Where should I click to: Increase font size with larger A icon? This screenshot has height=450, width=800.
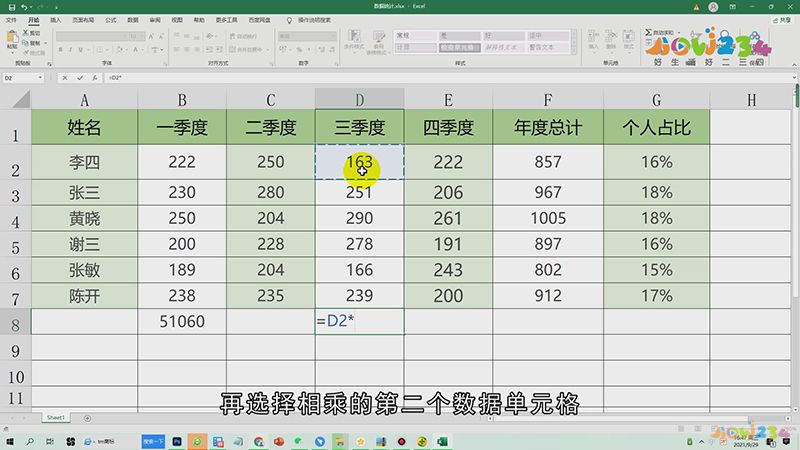[151, 37]
